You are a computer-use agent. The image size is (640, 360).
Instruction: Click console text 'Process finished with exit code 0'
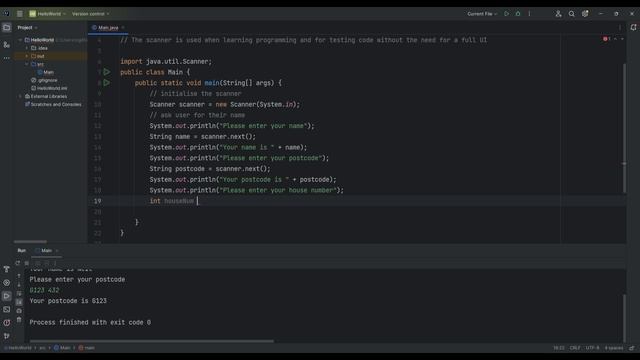tap(90, 322)
